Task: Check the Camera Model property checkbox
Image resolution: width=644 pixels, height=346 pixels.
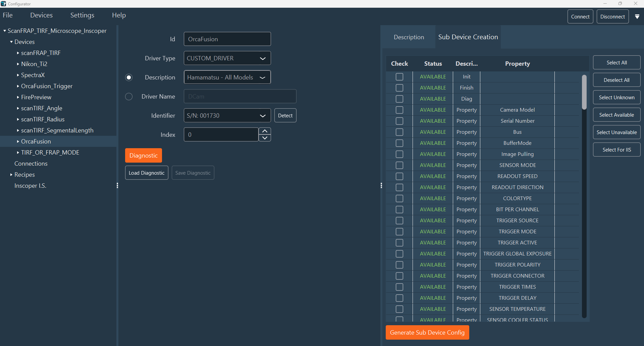Action: (399, 110)
